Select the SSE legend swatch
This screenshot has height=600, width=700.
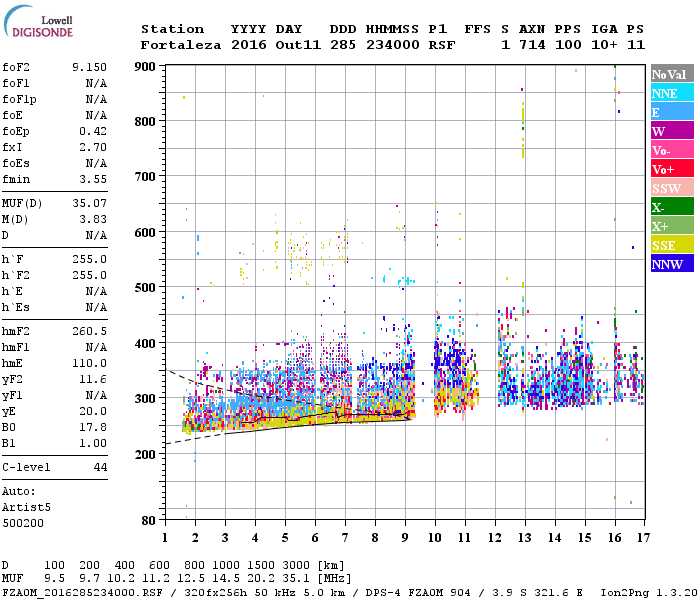(672, 245)
